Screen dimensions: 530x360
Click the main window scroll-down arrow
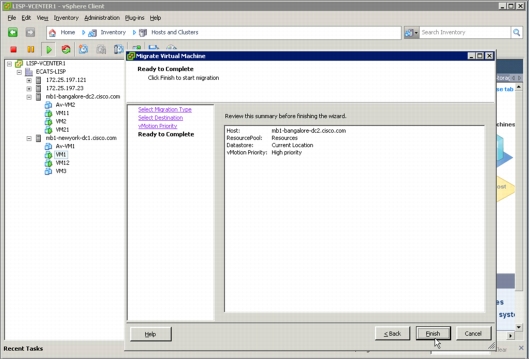click(x=519, y=327)
